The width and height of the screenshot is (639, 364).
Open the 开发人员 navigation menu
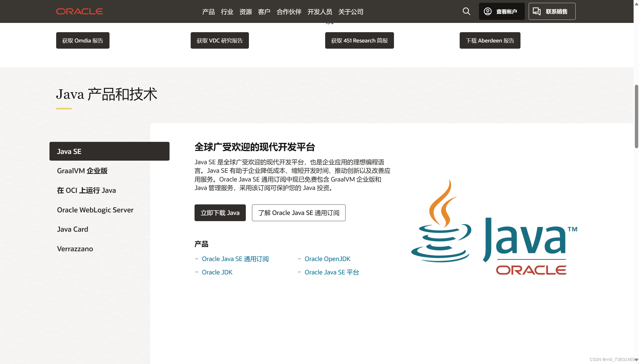pyautogui.click(x=320, y=12)
